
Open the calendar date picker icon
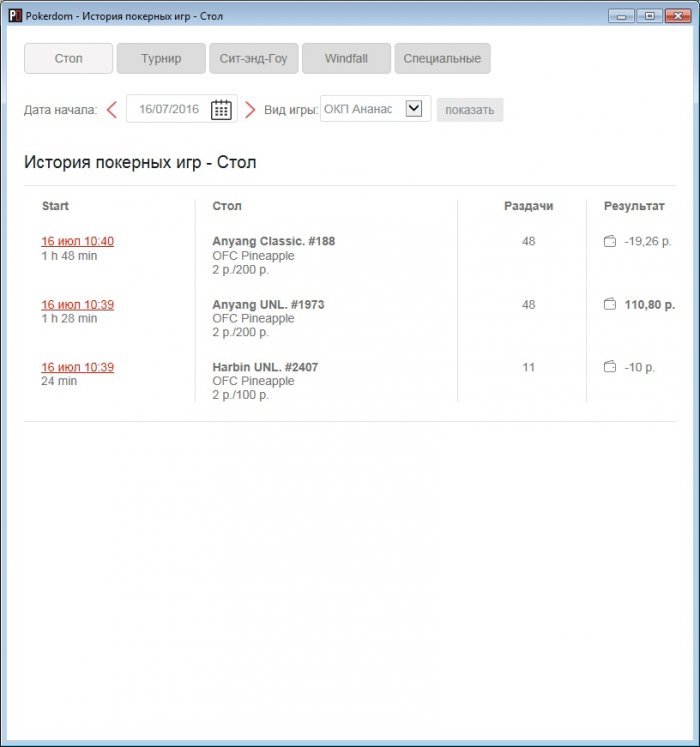pyautogui.click(x=221, y=110)
